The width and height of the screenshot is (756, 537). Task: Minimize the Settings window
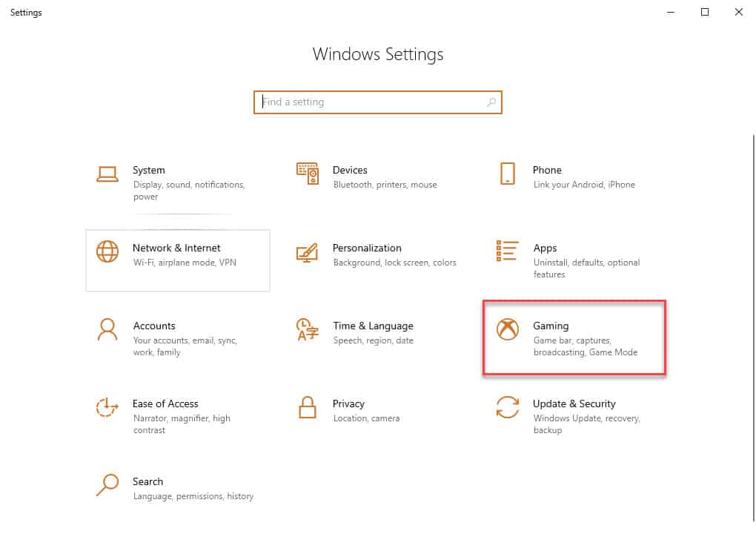pos(671,12)
